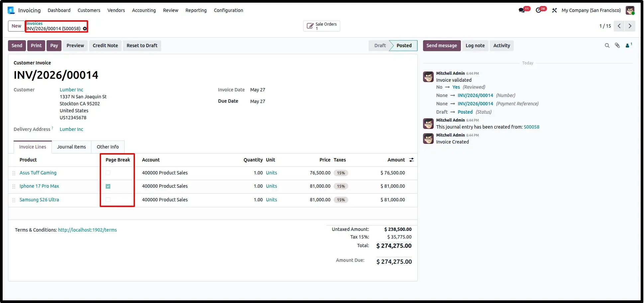
Task: Click price 76,500.00 on Asus row
Action: 320,173
